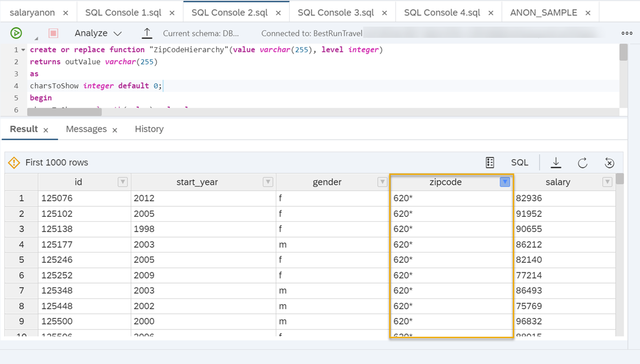The width and height of the screenshot is (640, 364).
Task: Click the First 1000 rows warning icon
Action: 14,163
